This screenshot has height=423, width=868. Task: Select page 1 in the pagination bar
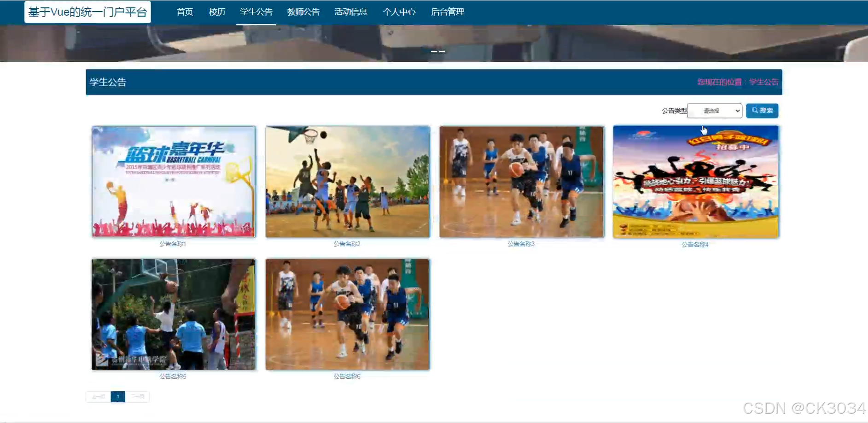pos(118,396)
